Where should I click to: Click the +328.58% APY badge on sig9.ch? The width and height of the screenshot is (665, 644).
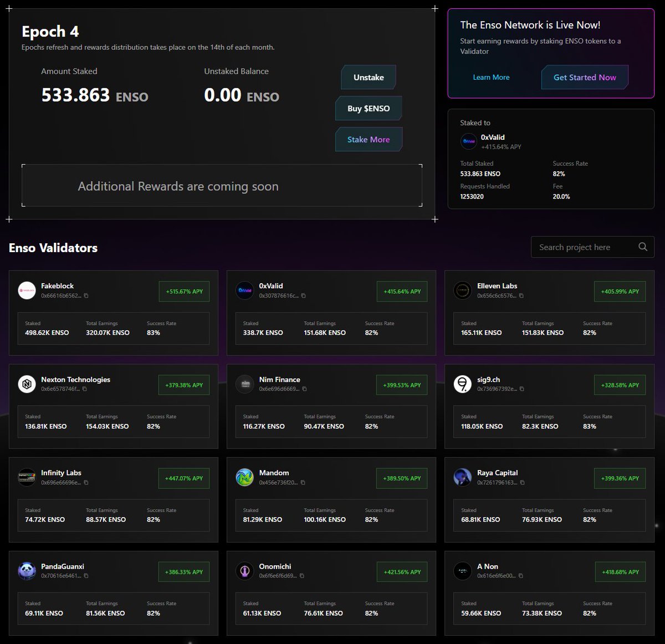[620, 385]
